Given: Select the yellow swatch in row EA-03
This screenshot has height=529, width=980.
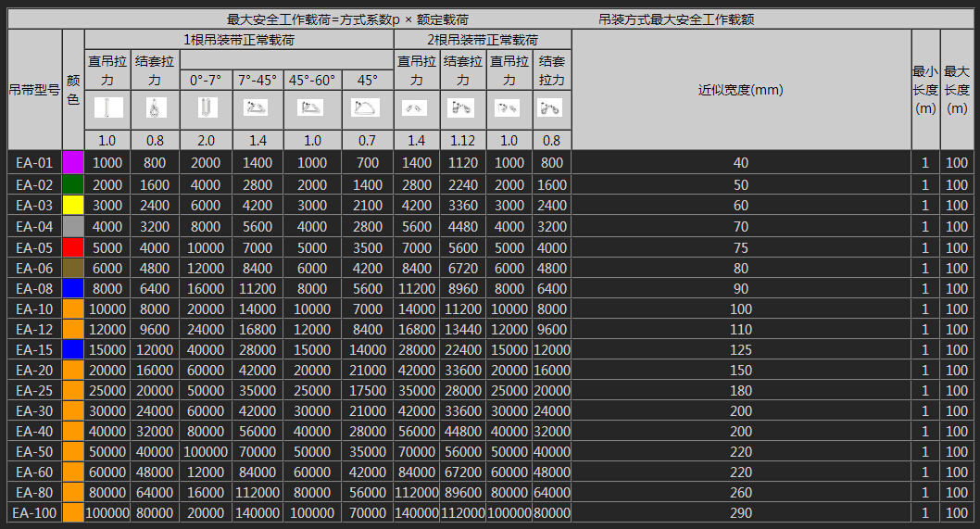Looking at the screenshot, I should tap(72, 205).
